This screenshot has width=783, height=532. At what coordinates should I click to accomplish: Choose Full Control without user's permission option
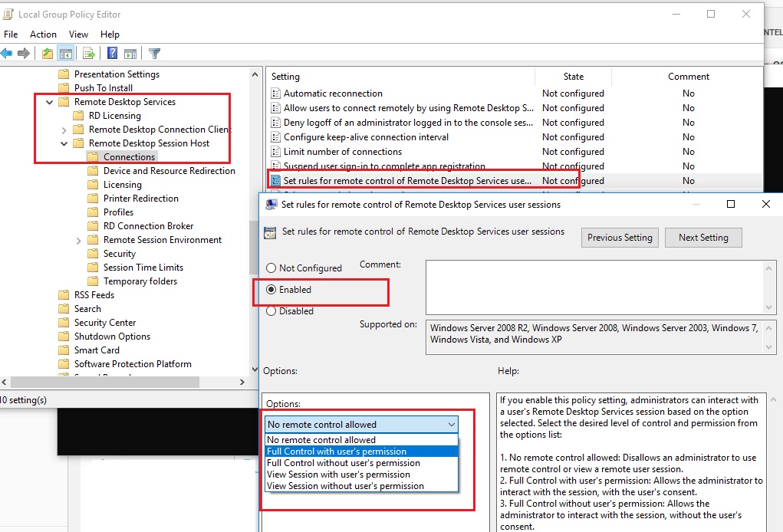click(343, 463)
